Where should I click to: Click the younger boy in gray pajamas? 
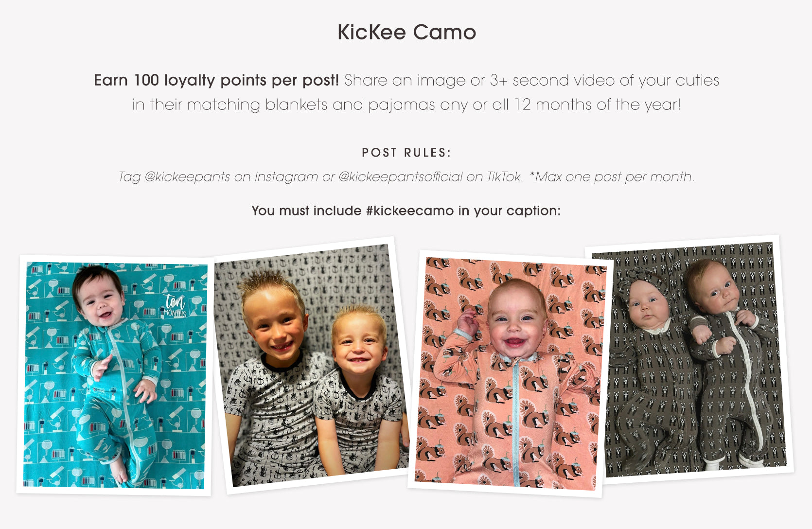(360, 389)
